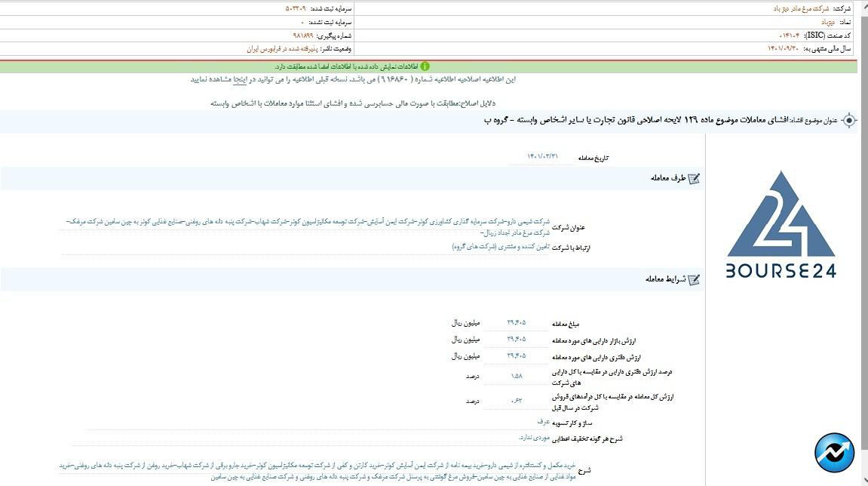Select the percentage value '۰.۶۲'

(517, 400)
